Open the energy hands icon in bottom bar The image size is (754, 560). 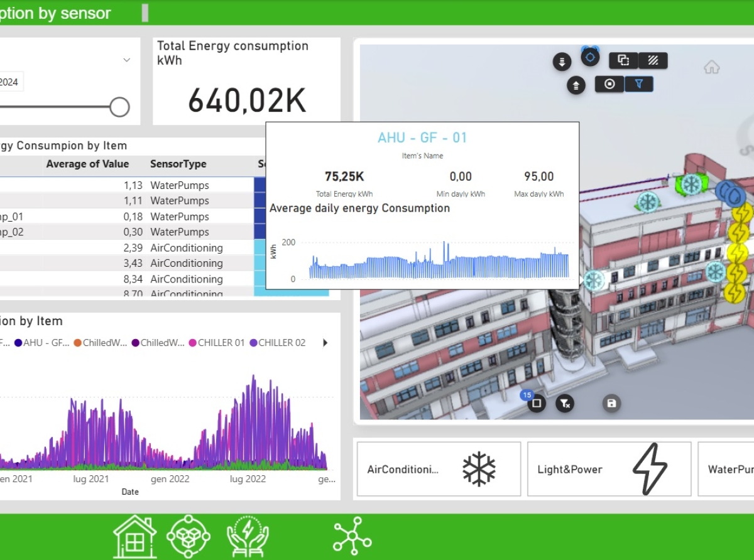247,537
